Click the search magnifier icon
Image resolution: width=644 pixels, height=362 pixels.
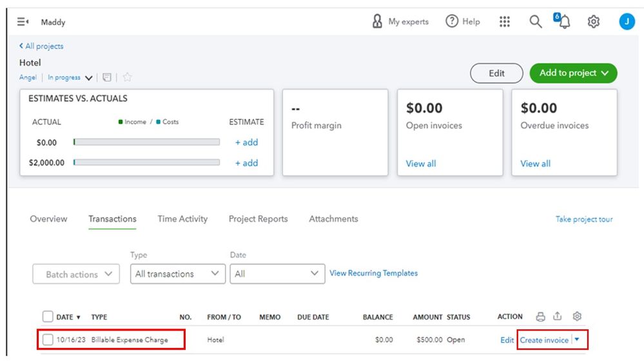tap(536, 22)
